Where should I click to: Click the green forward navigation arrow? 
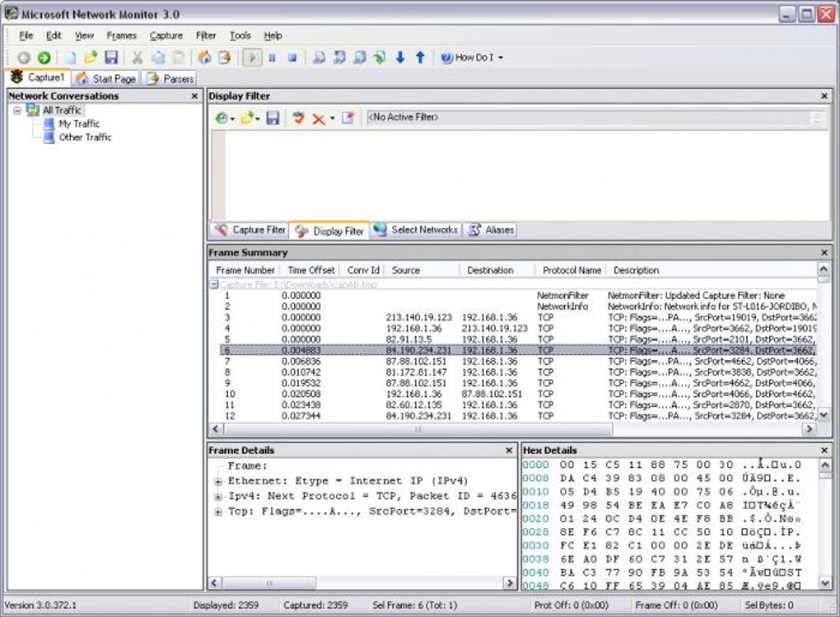pyautogui.click(x=44, y=58)
